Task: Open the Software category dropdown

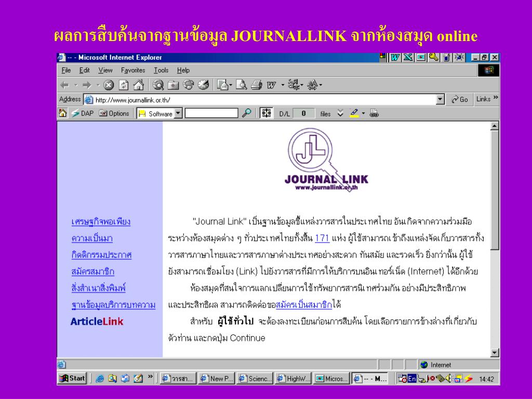Action: (179, 113)
